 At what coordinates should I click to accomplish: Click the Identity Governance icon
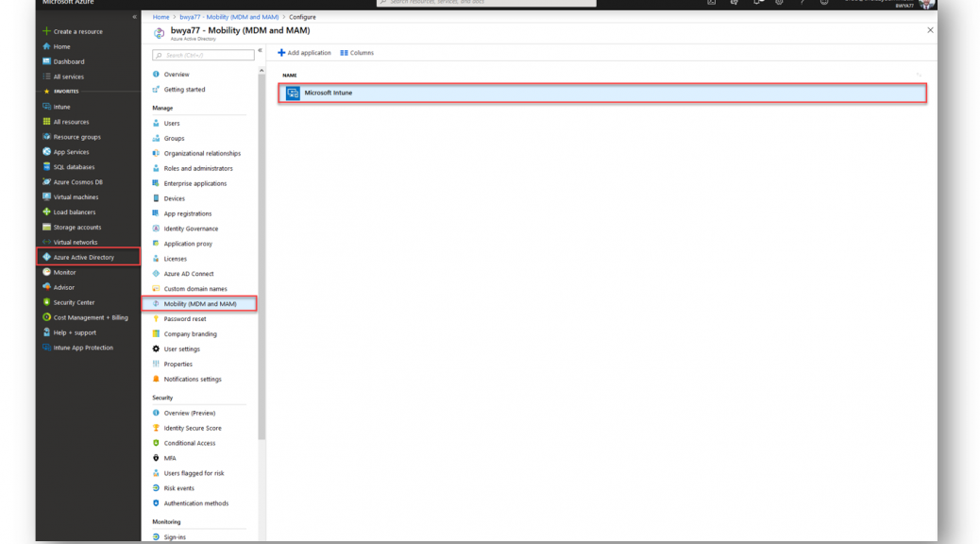coord(156,229)
